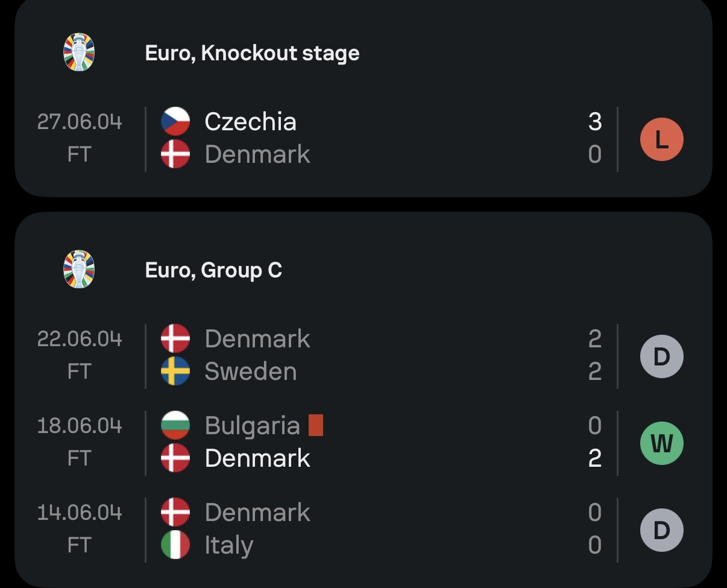Image resolution: width=727 pixels, height=588 pixels.
Task: Select the Bulgaria team name
Action: click(252, 426)
